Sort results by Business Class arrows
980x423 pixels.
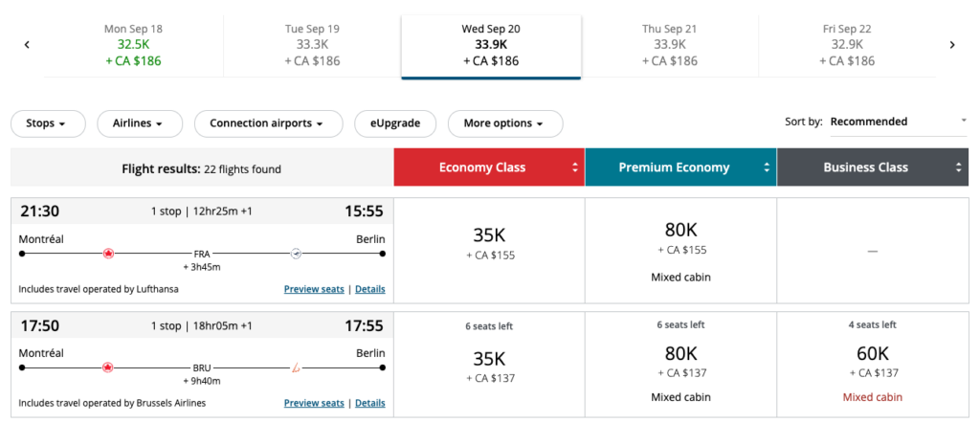(958, 167)
